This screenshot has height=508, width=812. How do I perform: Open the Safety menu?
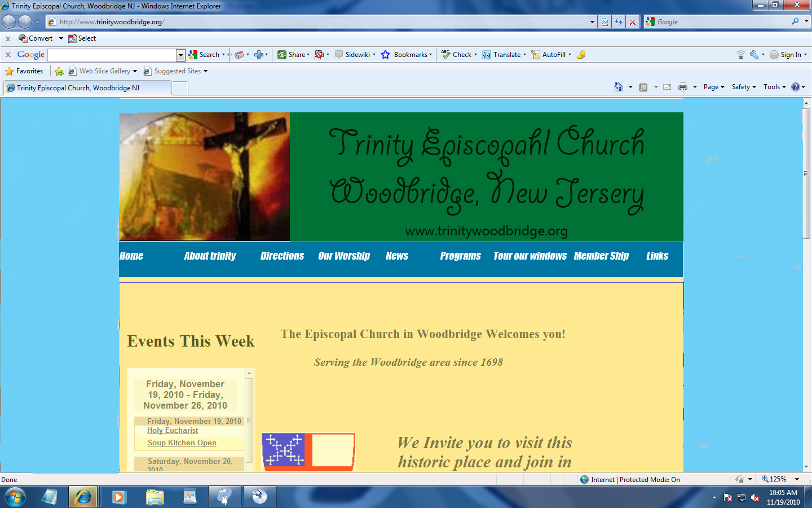(743, 87)
